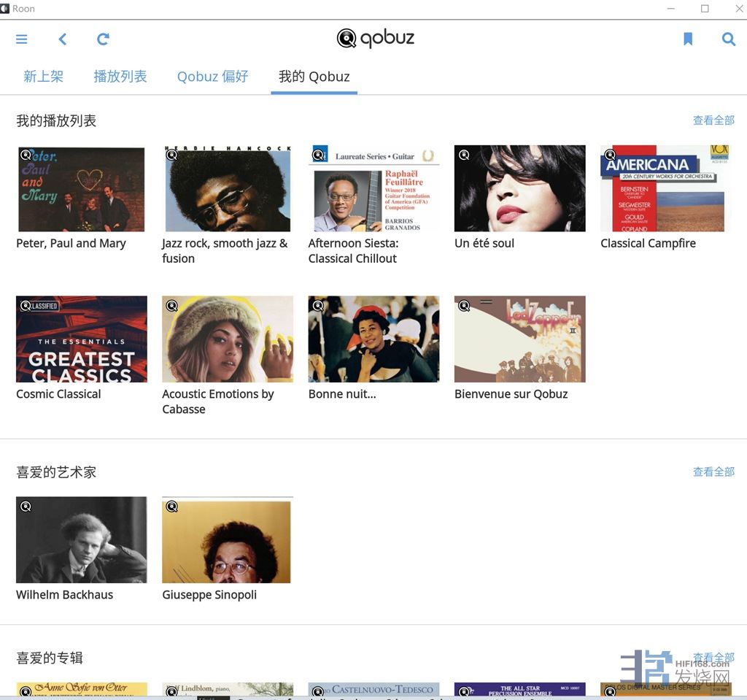Image resolution: width=747 pixels, height=700 pixels.
Task: Open the Classical Campfire playlist cover
Action: pyautogui.click(x=665, y=189)
